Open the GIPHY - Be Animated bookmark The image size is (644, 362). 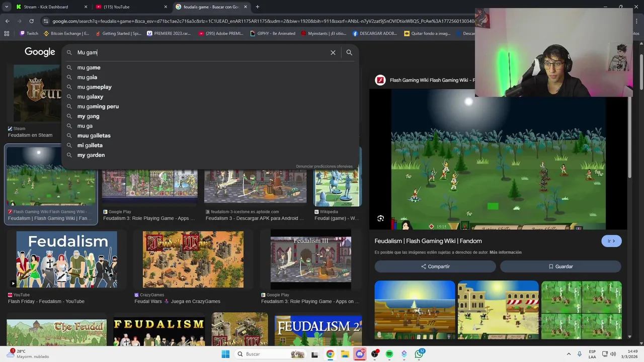273,34
